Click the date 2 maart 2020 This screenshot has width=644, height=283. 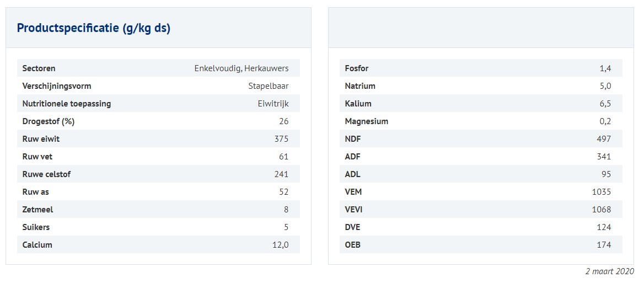(x=609, y=271)
